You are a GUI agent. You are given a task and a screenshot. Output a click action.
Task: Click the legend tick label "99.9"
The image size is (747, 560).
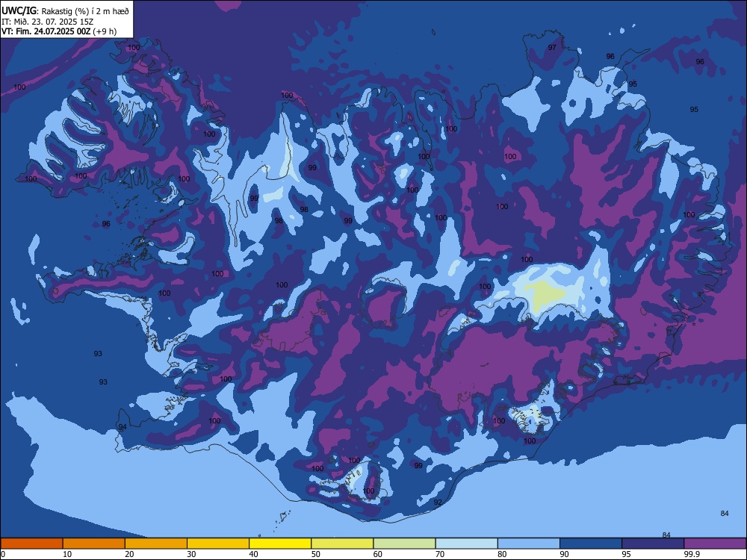tap(692, 554)
